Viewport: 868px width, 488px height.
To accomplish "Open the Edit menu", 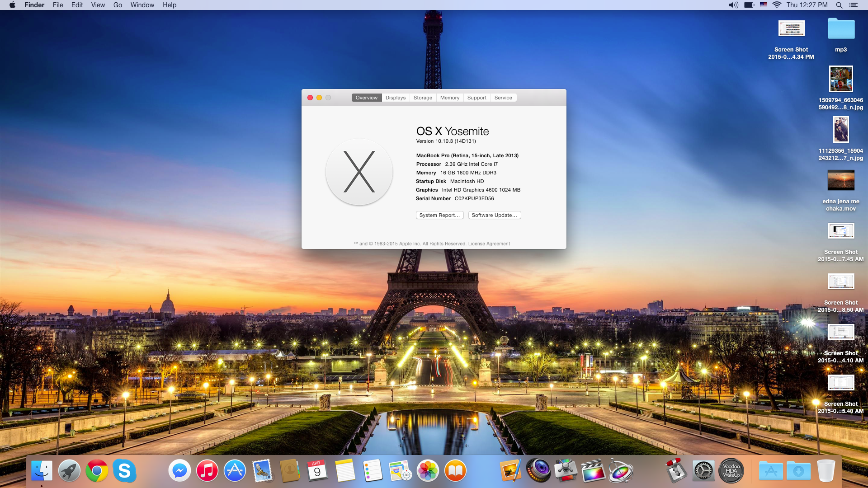I will (77, 5).
